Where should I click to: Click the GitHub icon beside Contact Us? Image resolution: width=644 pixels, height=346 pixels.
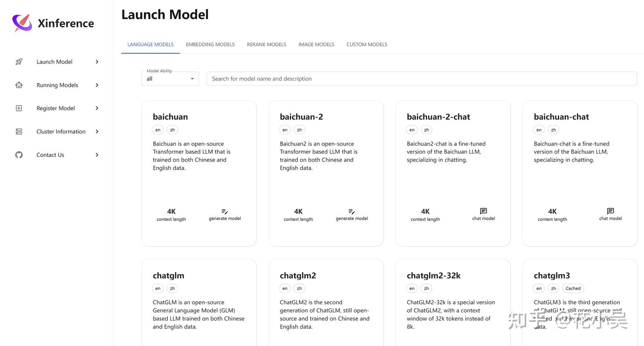coord(19,155)
